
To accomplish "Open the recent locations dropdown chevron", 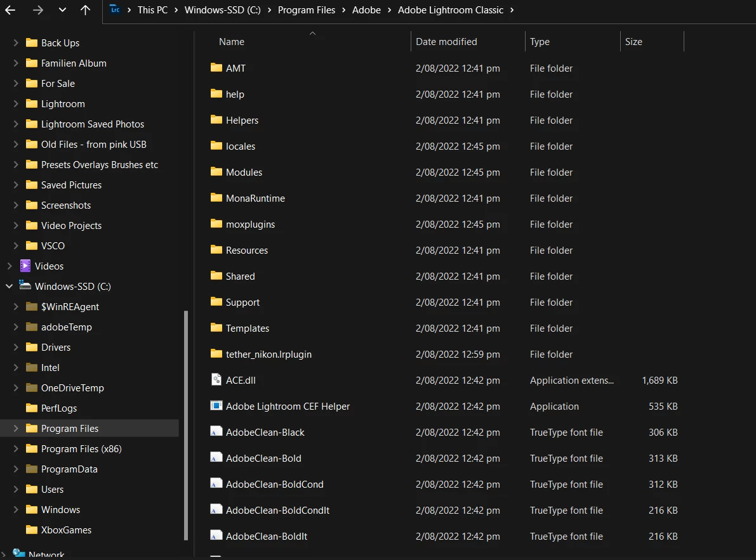I will 62,10.
